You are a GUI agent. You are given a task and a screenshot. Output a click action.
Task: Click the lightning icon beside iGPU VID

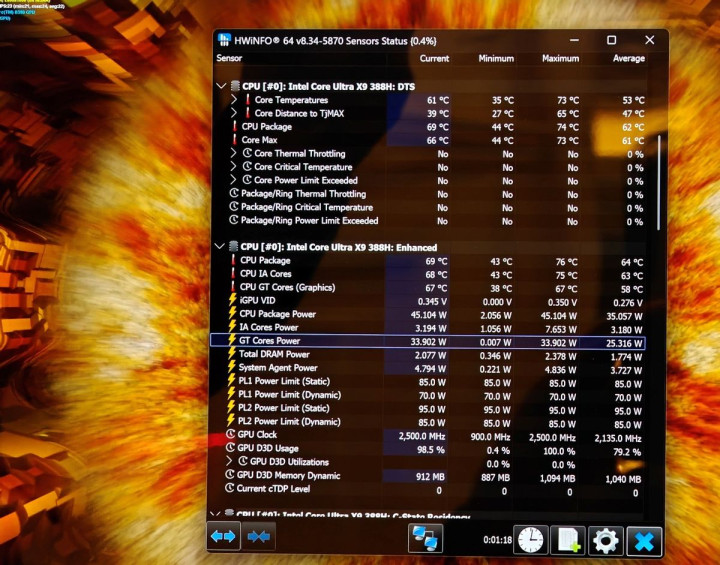coord(232,300)
